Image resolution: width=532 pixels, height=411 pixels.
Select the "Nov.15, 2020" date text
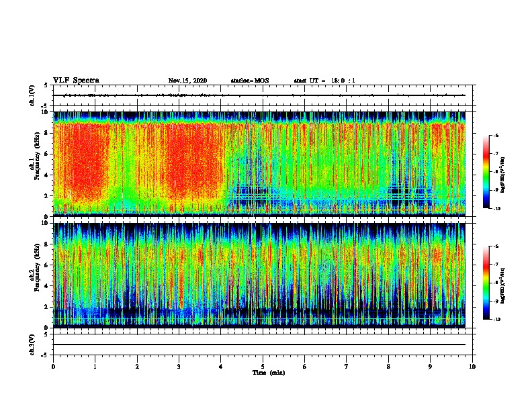(187, 81)
